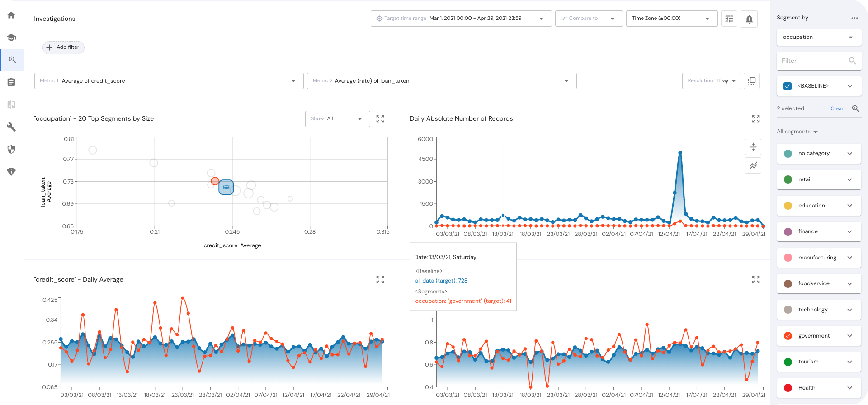Open the Segment by occupation dropdown

tap(819, 38)
